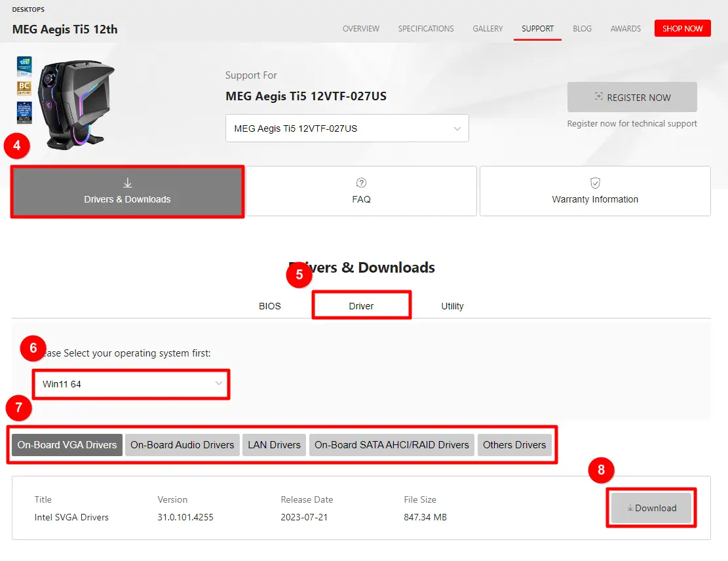Go to the OVERVIEW tab
This screenshot has width=728, height=561.
point(361,29)
